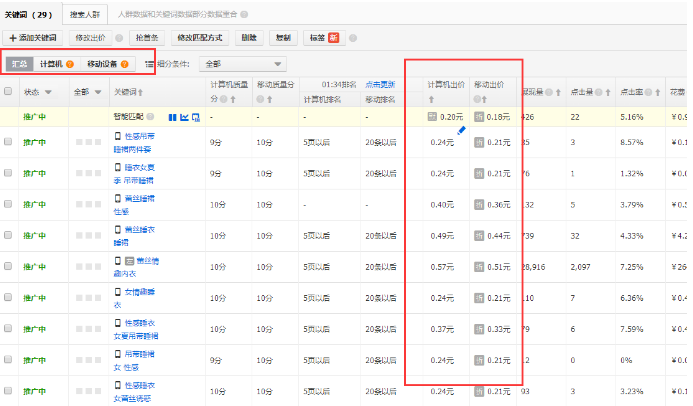
Task: Click the 7.59% click rate cell
Action: pos(632,329)
